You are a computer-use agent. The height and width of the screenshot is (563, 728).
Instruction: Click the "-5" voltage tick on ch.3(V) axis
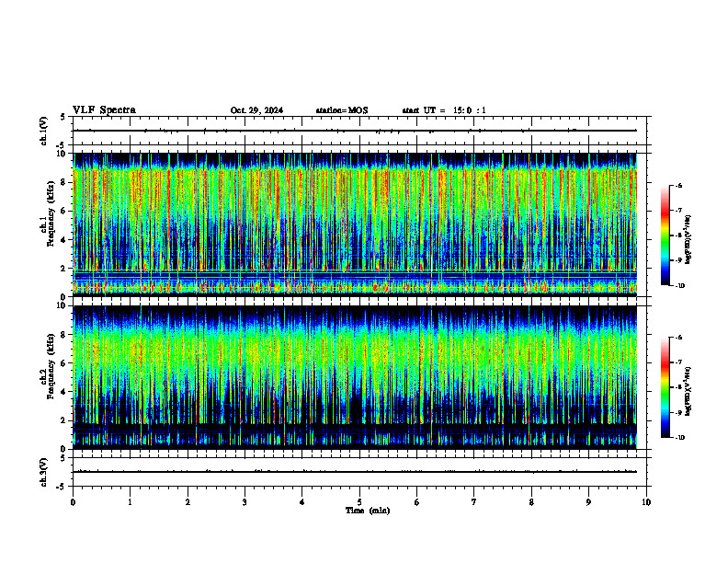point(61,487)
